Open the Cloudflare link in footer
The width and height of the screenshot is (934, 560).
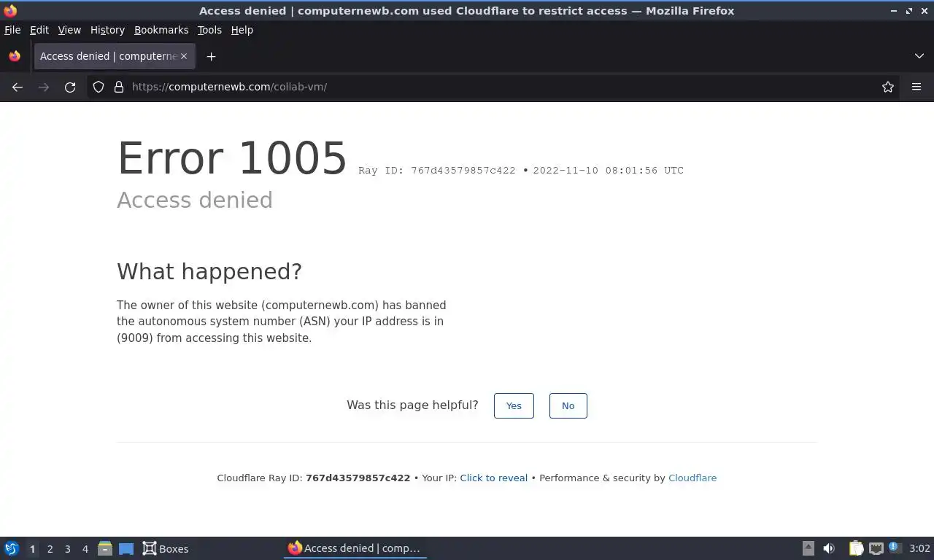692,478
